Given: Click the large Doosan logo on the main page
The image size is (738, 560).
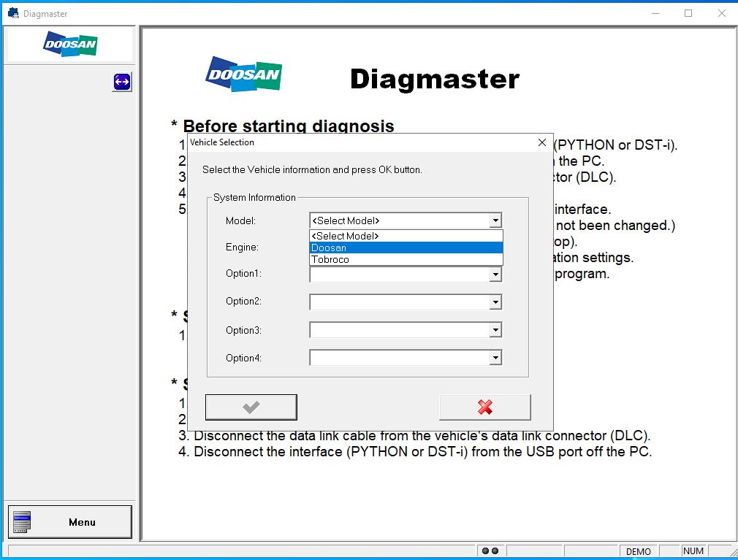Looking at the screenshot, I should pyautogui.click(x=244, y=74).
